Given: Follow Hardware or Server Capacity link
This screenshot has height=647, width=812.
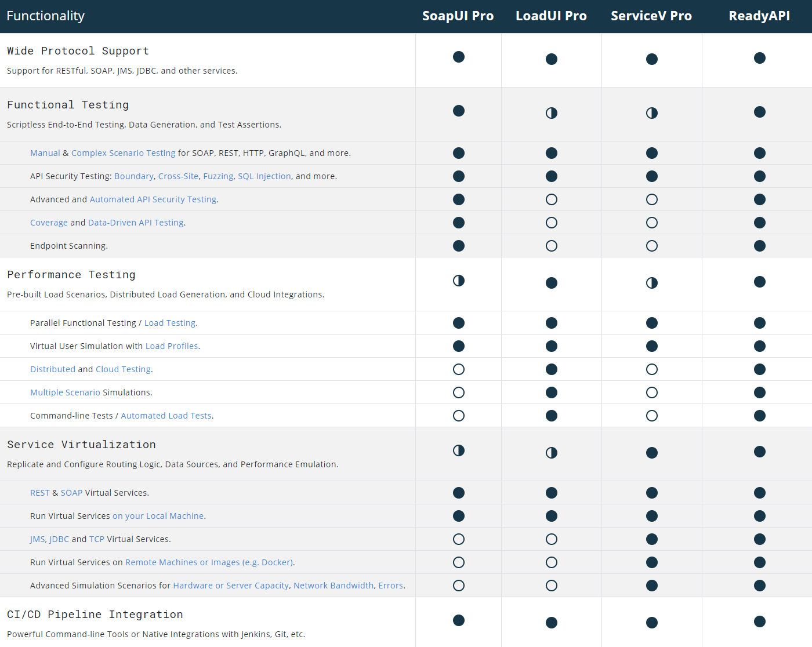Looking at the screenshot, I should tap(231, 586).
